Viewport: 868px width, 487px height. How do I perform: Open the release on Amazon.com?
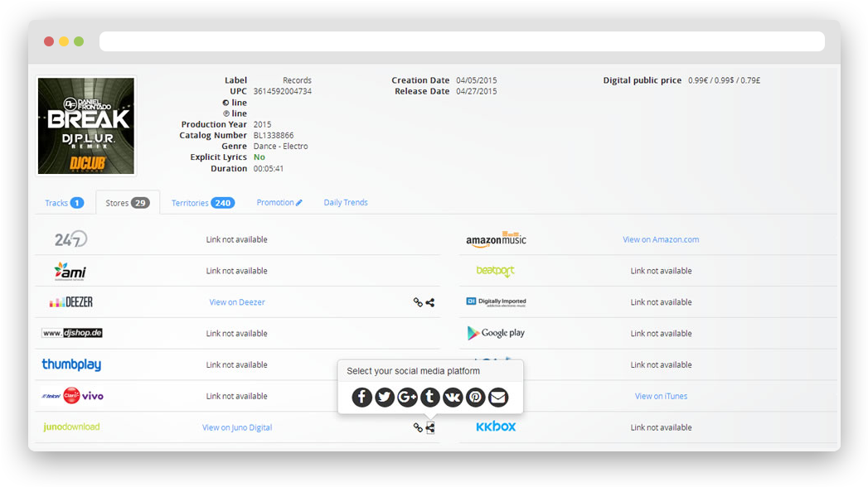pyautogui.click(x=661, y=239)
